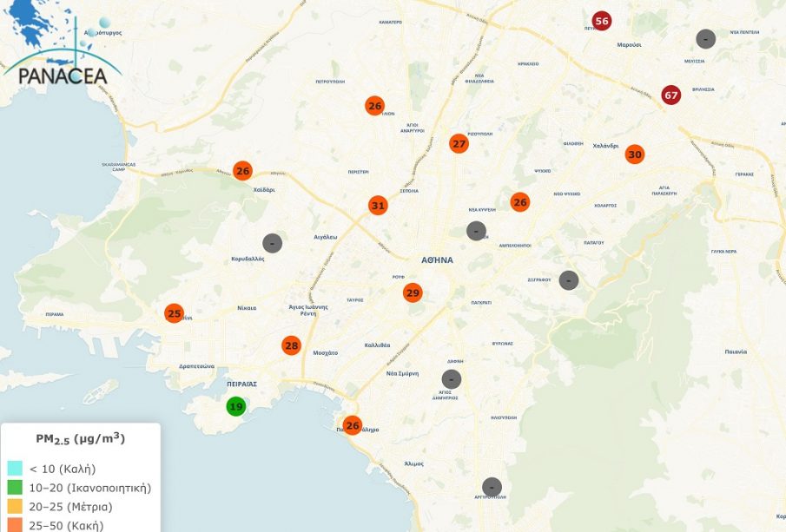Select the green 10–20 legend swatch
The width and height of the screenshot is (786, 532).
(x=15, y=488)
